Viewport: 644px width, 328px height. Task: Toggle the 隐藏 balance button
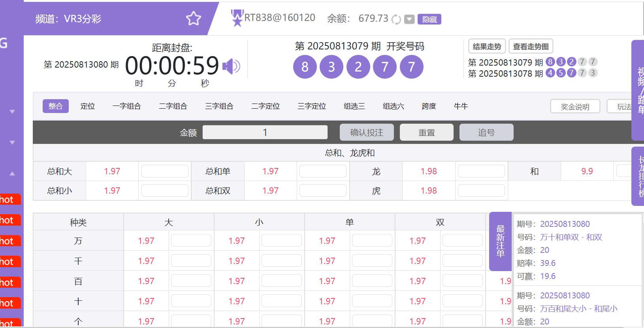pyautogui.click(x=429, y=19)
